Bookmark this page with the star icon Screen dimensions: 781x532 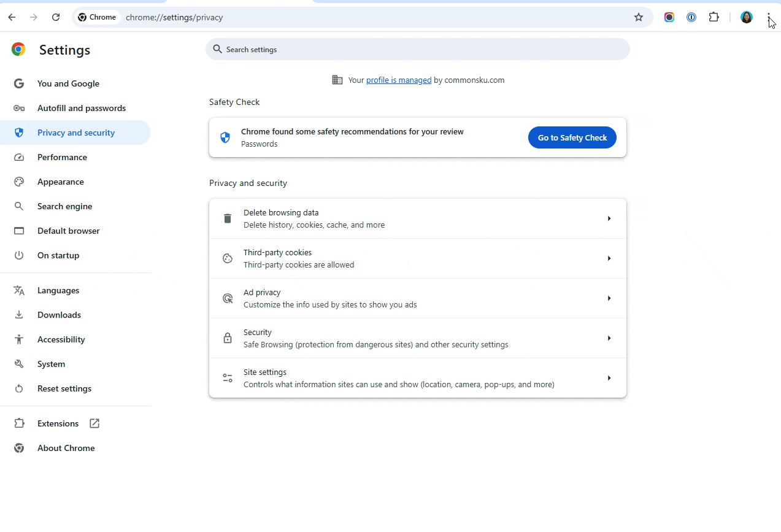point(639,17)
